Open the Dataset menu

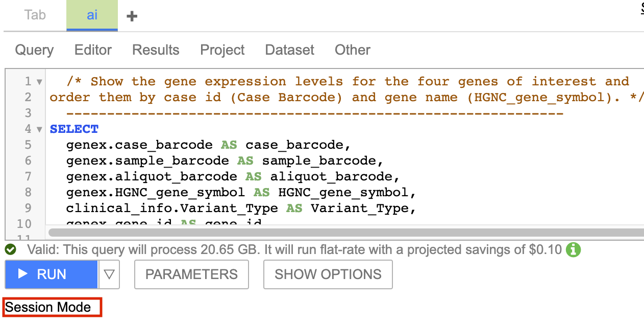point(289,50)
